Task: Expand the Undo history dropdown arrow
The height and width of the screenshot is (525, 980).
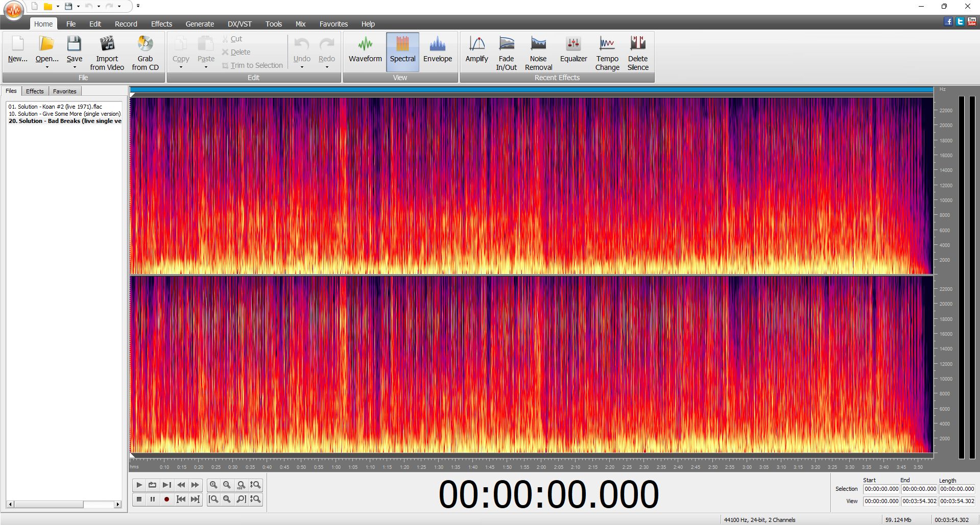Action: pyautogui.click(x=302, y=67)
